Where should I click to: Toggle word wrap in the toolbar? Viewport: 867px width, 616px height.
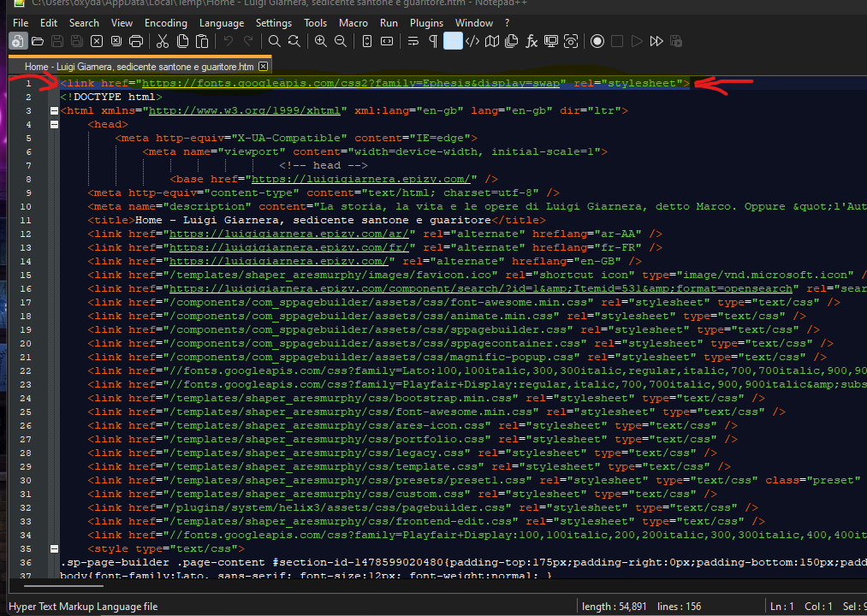tap(413, 41)
